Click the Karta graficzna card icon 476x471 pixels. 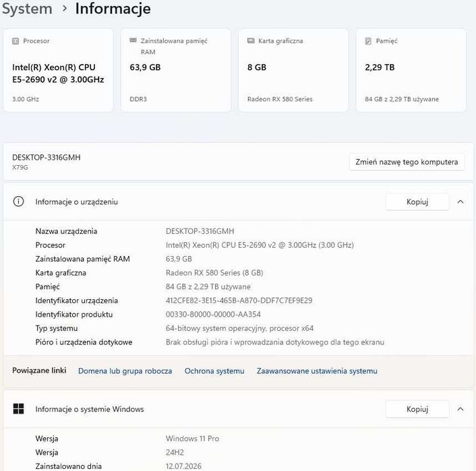coord(251,40)
